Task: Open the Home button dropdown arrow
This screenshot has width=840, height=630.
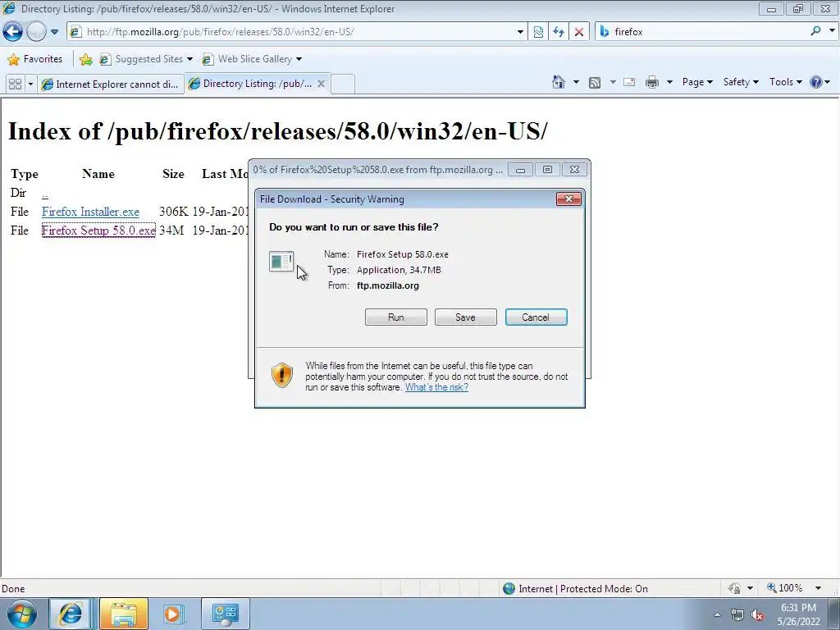Action: pyautogui.click(x=576, y=82)
